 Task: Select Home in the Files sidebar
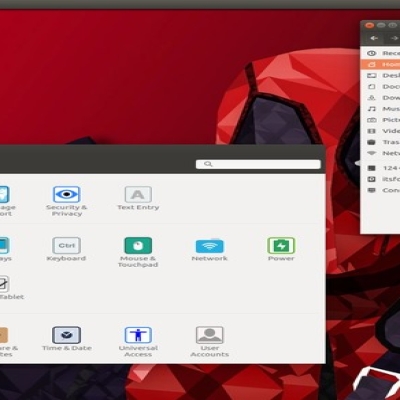coord(380,64)
